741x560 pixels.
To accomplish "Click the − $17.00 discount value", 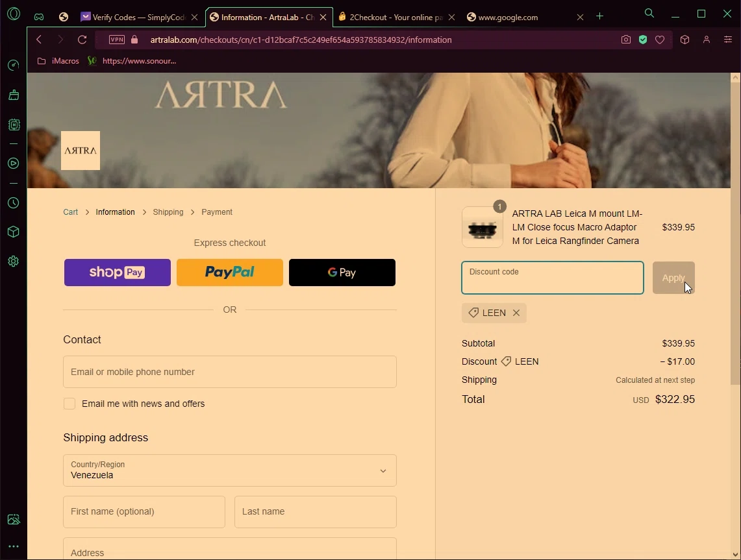I will tap(677, 361).
